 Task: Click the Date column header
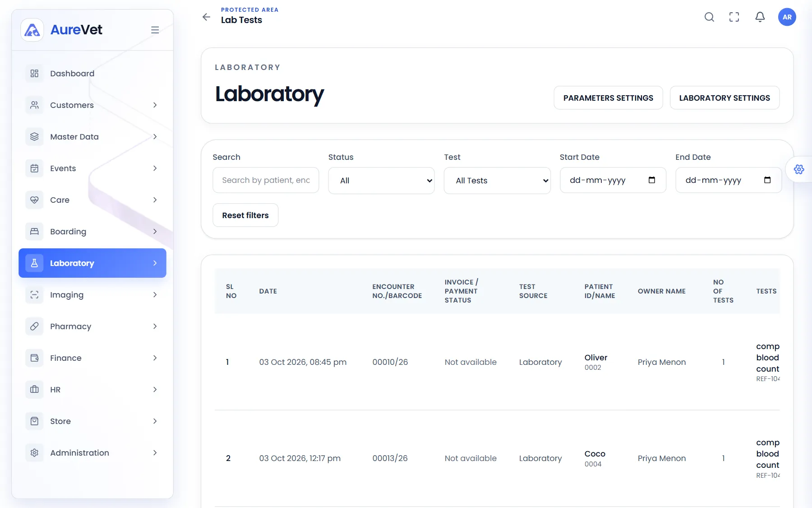(268, 291)
